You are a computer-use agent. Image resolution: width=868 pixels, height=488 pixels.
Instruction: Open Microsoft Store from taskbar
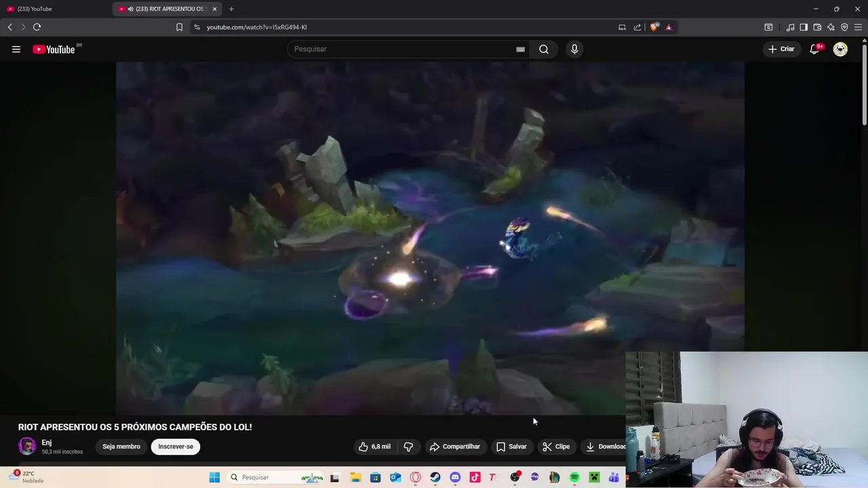pyautogui.click(x=375, y=477)
